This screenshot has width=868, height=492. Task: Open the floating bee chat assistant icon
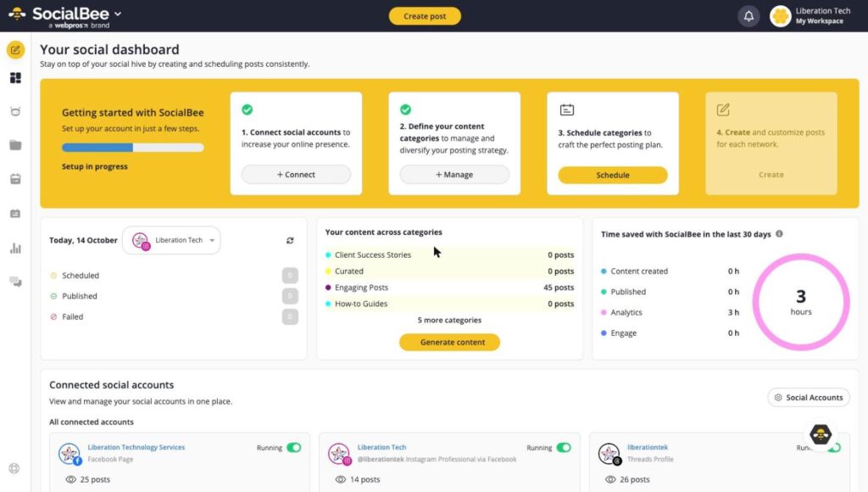[x=821, y=433]
